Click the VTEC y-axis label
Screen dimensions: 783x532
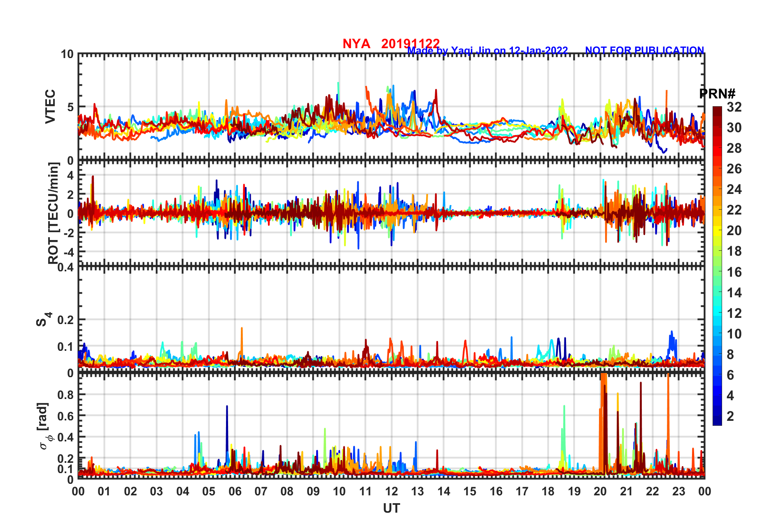point(50,106)
